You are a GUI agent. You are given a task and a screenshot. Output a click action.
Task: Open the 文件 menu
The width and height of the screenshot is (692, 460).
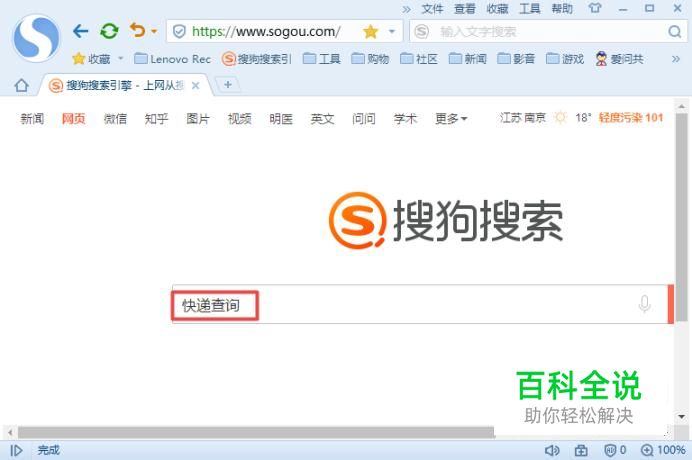(x=432, y=9)
